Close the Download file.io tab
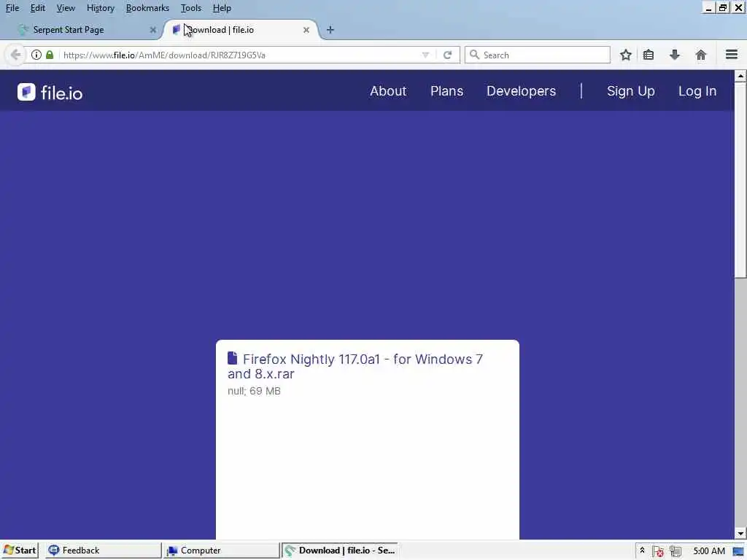Viewport: 747px width, 560px height. 306,29
